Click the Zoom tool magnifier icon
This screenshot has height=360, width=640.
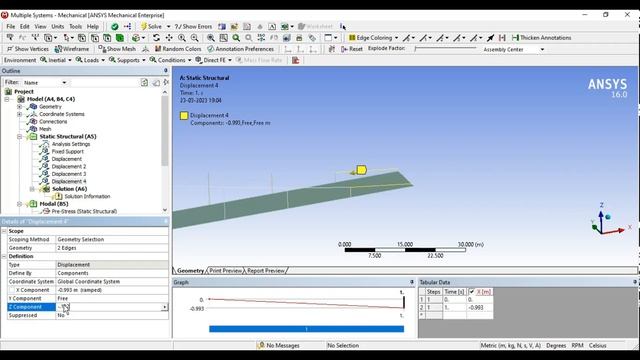click(x=182, y=38)
